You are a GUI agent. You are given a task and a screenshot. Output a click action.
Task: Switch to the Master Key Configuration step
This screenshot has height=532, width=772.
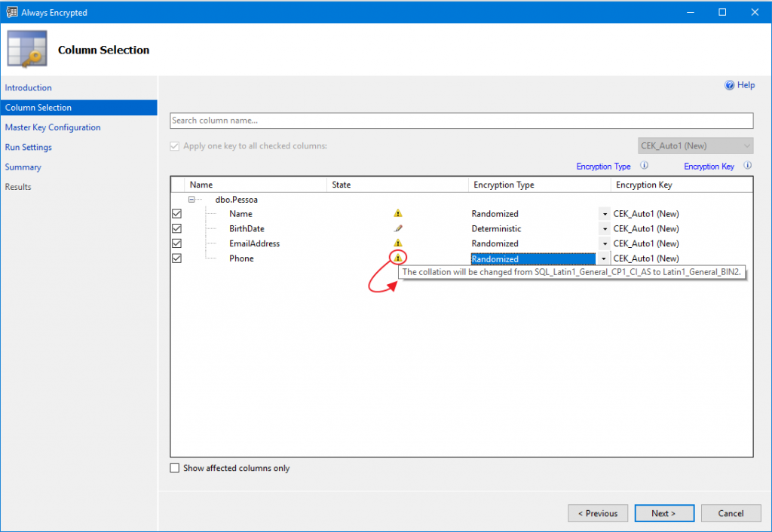point(52,127)
